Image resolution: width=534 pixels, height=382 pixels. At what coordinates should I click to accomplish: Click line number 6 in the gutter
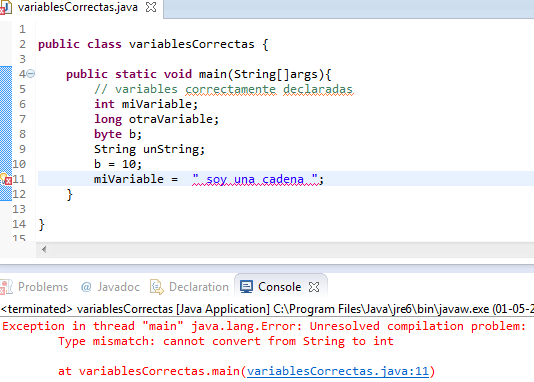click(x=22, y=104)
